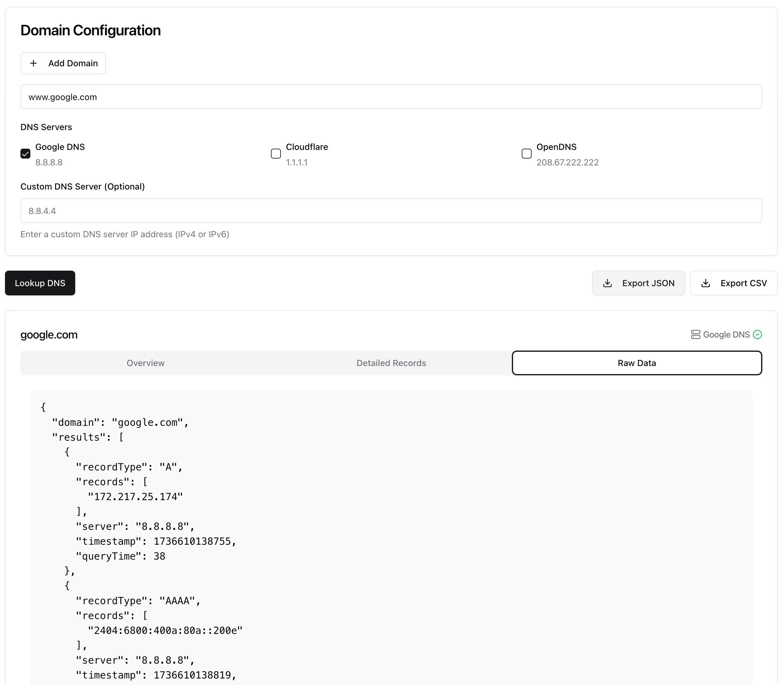Viewport: 784px width, 685px height.
Task: Click the 1.1.1.1 address text
Action: tap(297, 163)
